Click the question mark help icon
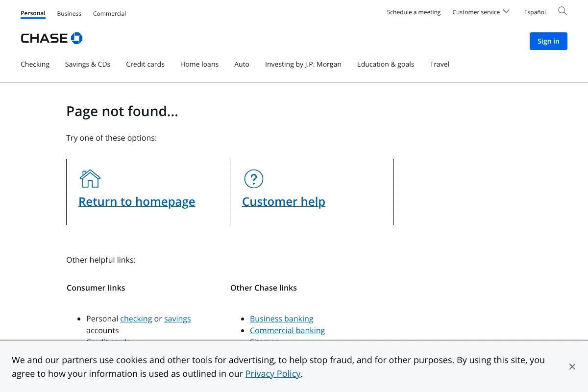The height and width of the screenshot is (392, 588). coord(253,179)
